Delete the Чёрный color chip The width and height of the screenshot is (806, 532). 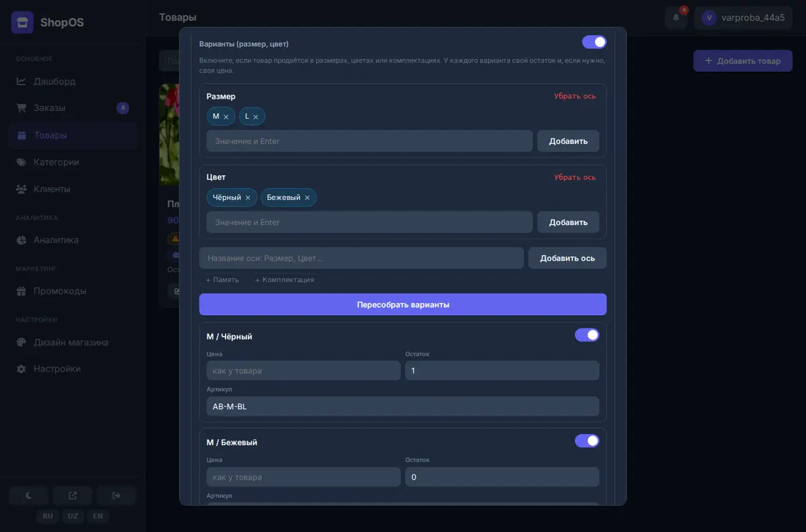pyautogui.click(x=248, y=197)
